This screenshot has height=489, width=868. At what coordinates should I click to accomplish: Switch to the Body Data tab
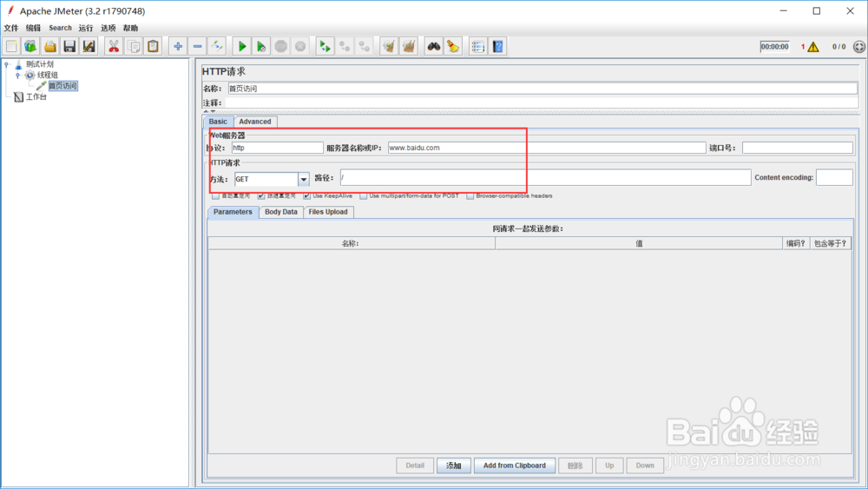281,212
